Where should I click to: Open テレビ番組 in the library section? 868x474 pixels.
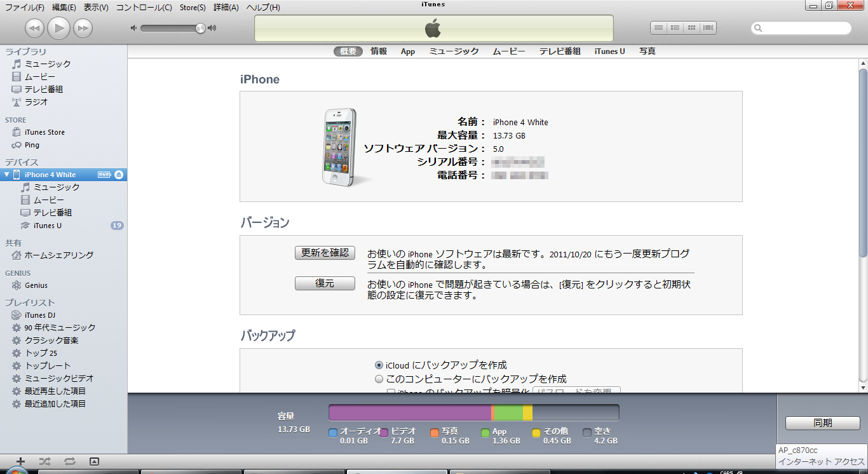(x=43, y=89)
